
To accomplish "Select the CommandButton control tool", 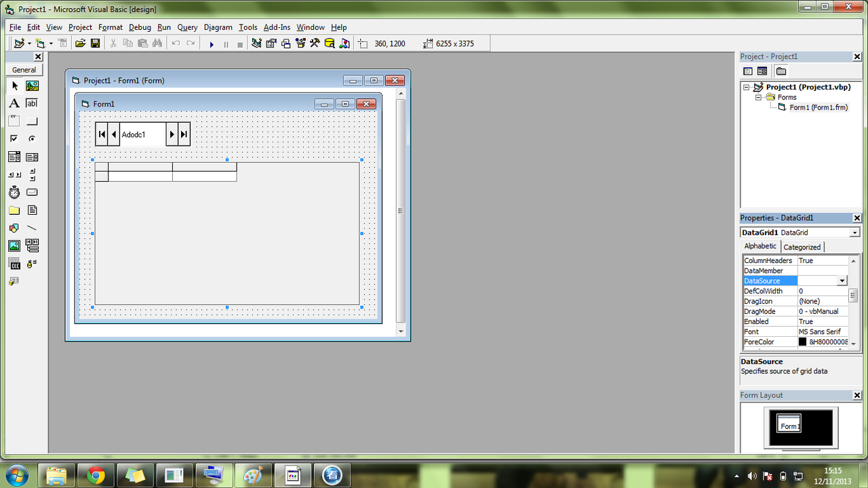I will tap(32, 121).
